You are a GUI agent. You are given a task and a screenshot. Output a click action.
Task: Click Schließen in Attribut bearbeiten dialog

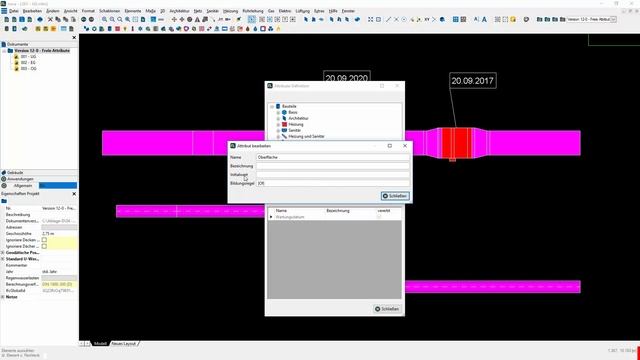(395, 196)
